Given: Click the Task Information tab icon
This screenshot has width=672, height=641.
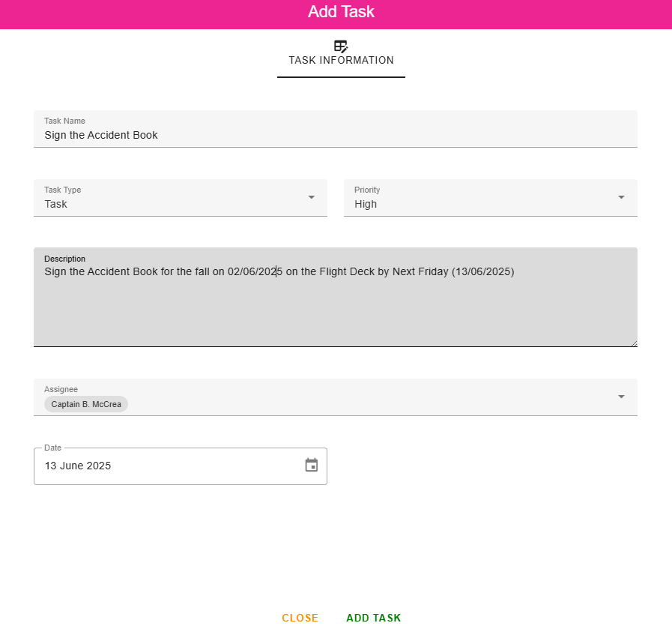Looking at the screenshot, I should (x=341, y=46).
